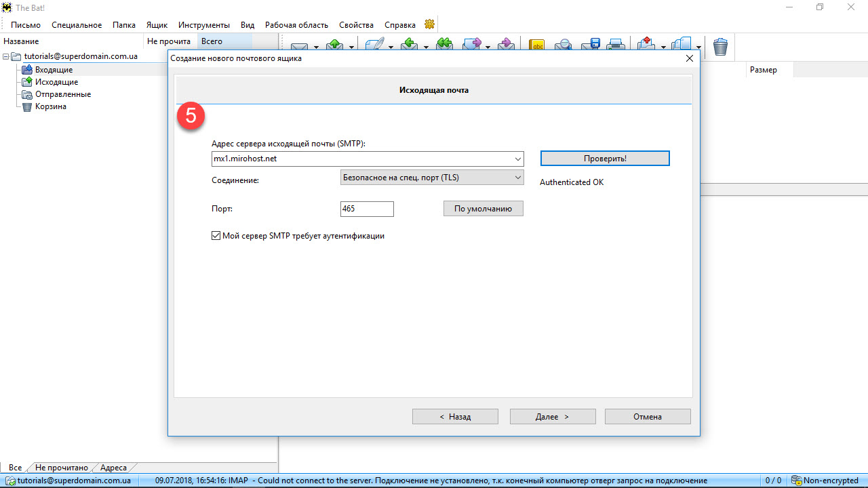Click the Проверить! button

[x=605, y=159]
